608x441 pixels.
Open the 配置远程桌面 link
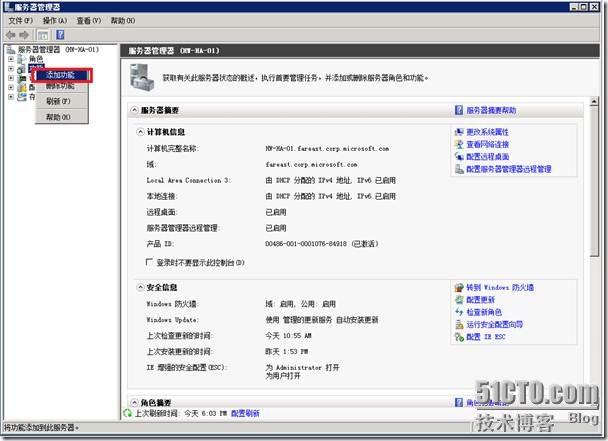tap(487, 157)
